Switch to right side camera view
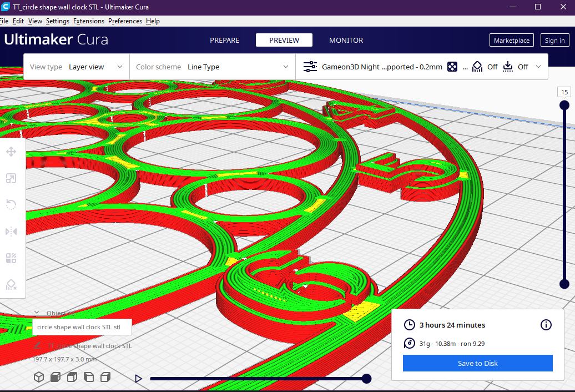The image size is (575, 392). click(x=105, y=377)
